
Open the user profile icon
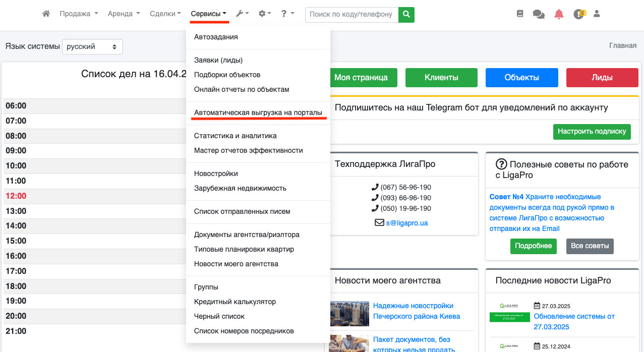[597, 14]
